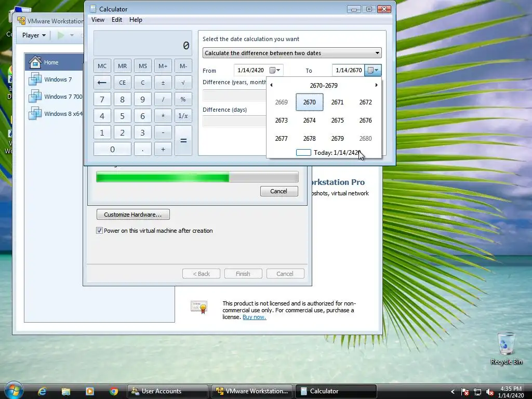Select year 2678 in the calendar
Screen dimensions: 532x399
pyautogui.click(x=310, y=138)
